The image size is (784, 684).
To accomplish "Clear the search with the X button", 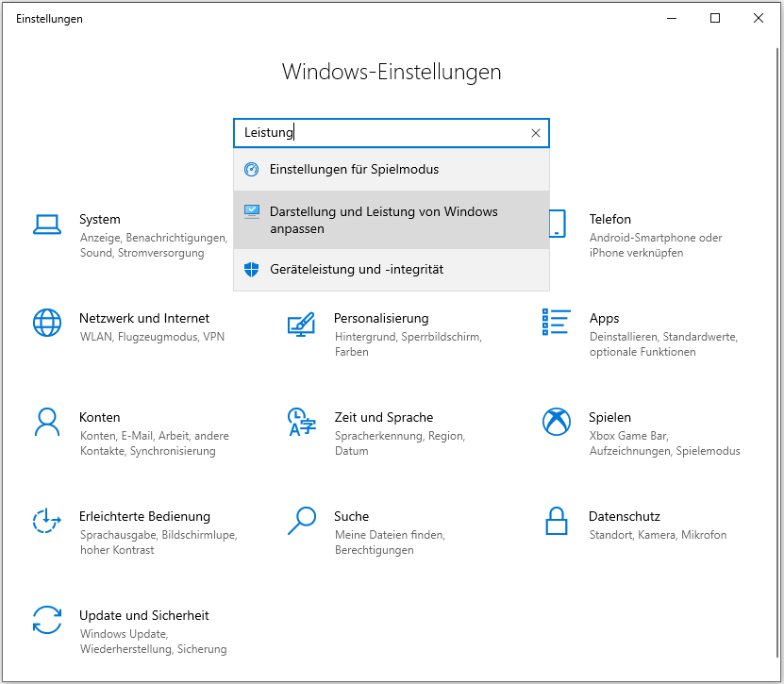I will (x=535, y=132).
